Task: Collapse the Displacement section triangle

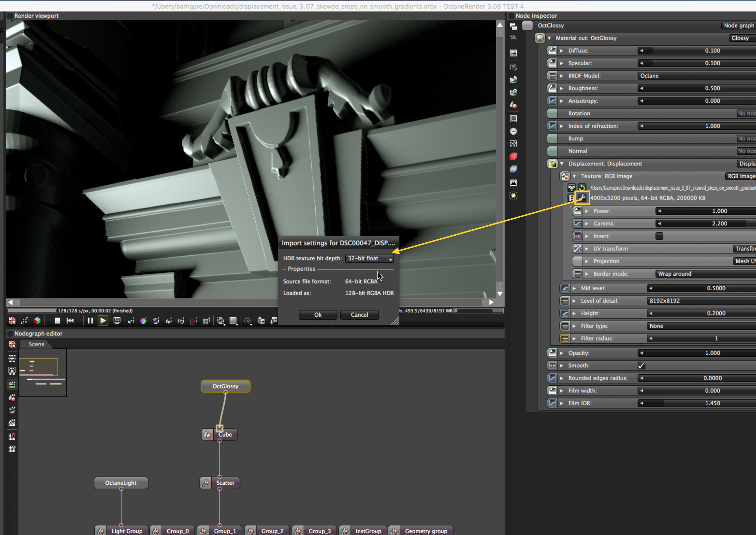Action: coord(562,164)
